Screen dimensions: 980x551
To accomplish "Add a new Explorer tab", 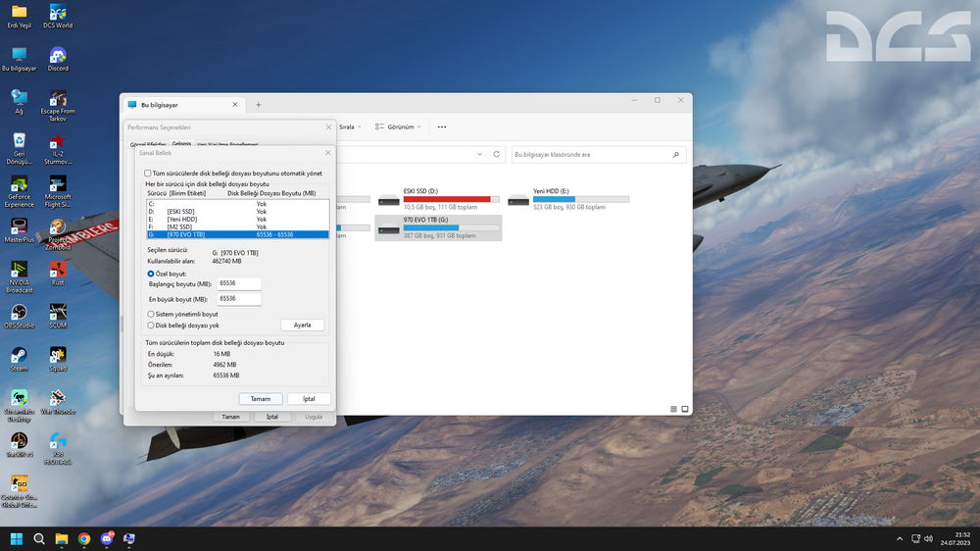I will (x=258, y=105).
